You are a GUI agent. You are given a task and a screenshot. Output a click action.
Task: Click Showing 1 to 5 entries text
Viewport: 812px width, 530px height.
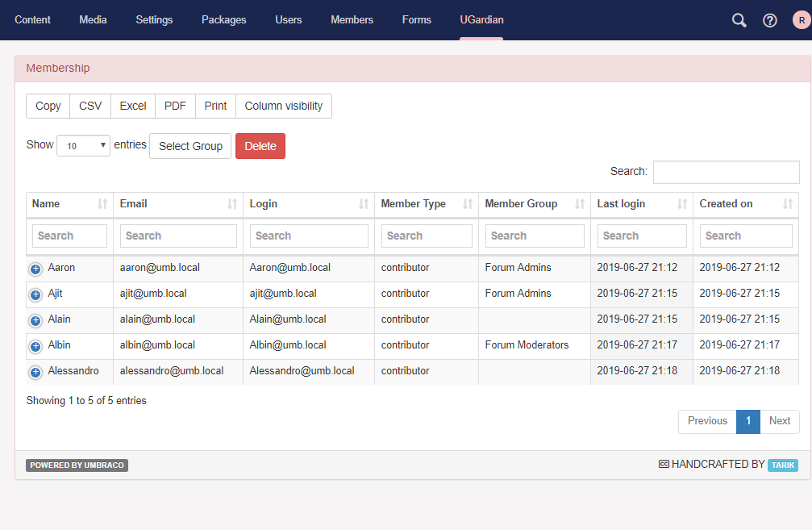86,401
